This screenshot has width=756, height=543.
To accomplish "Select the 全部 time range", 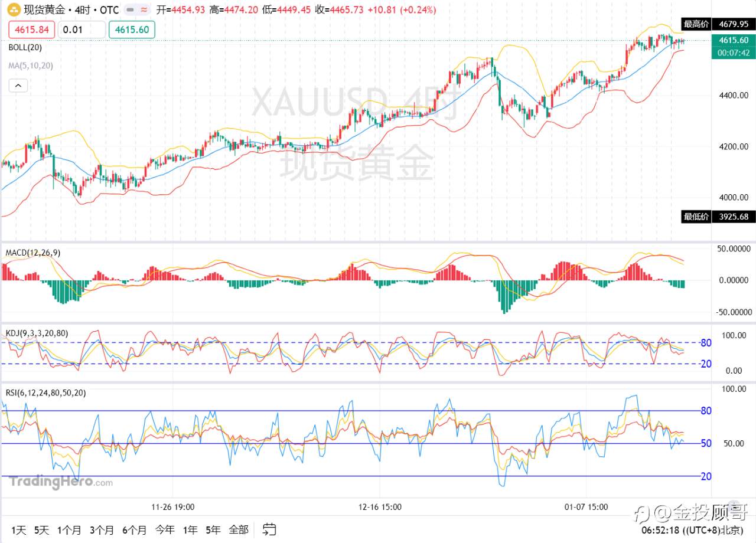I will 239,529.
